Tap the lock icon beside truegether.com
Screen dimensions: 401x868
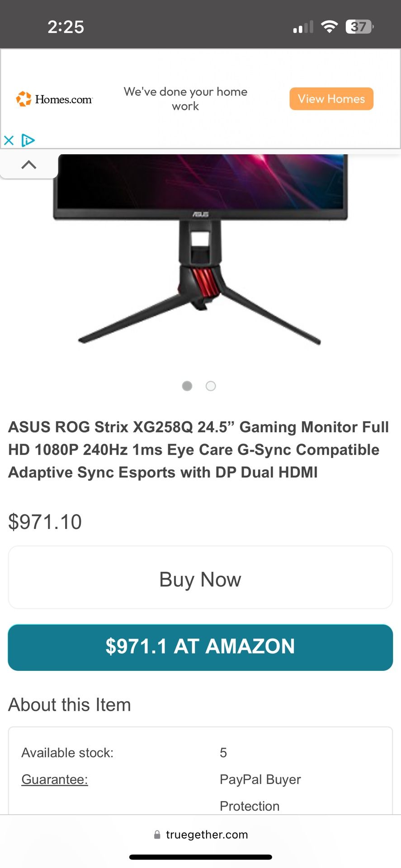(x=157, y=835)
